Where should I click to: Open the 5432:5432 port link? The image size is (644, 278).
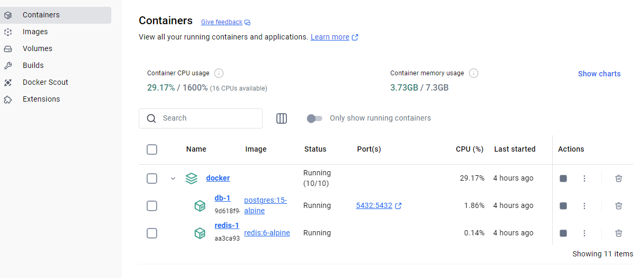tap(374, 205)
